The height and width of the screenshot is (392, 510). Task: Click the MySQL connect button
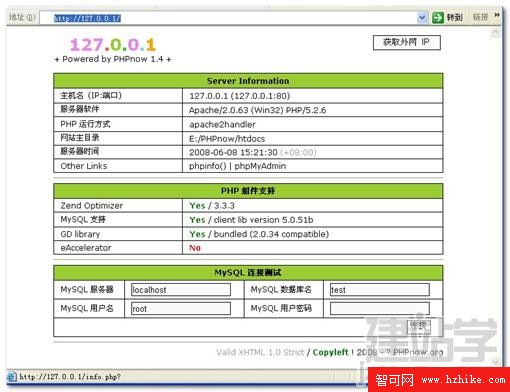point(418,327)
